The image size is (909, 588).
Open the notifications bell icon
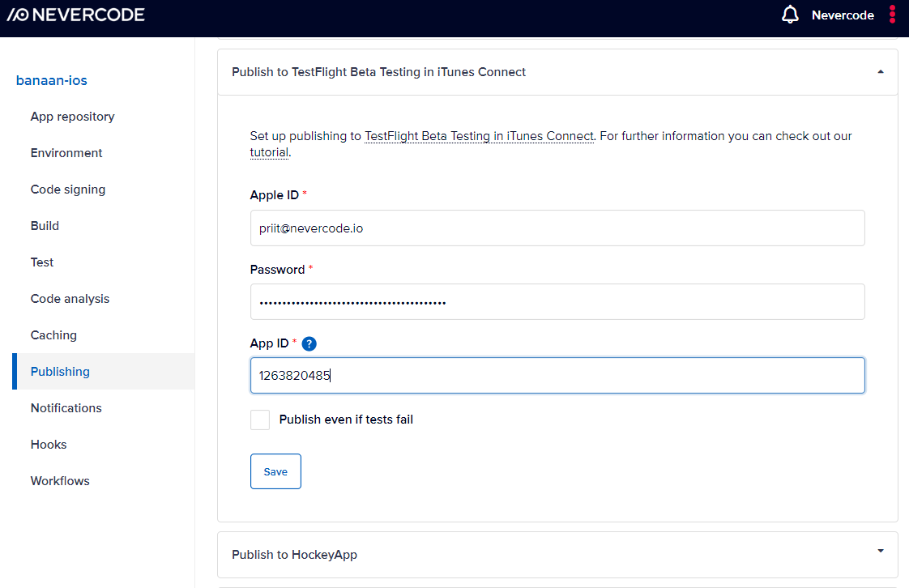tap(790, 15)
